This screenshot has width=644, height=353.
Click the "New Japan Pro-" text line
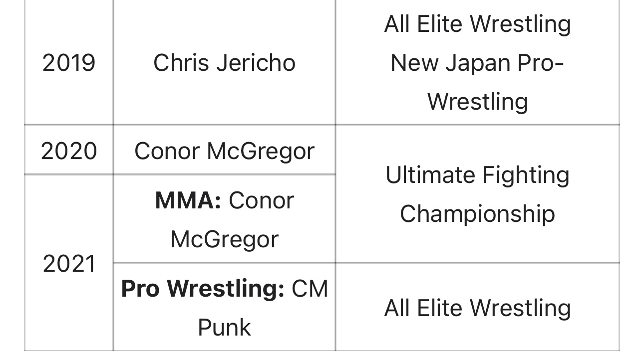pos(477,63)
